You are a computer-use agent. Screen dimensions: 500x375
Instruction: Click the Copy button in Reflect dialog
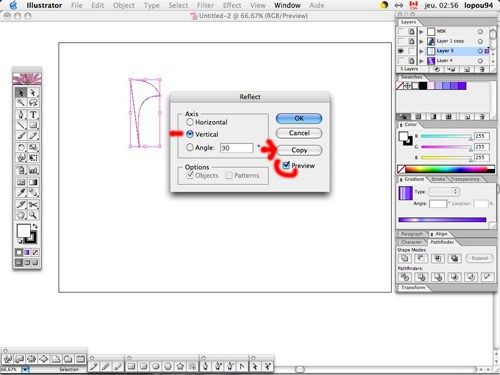[299, 150]
